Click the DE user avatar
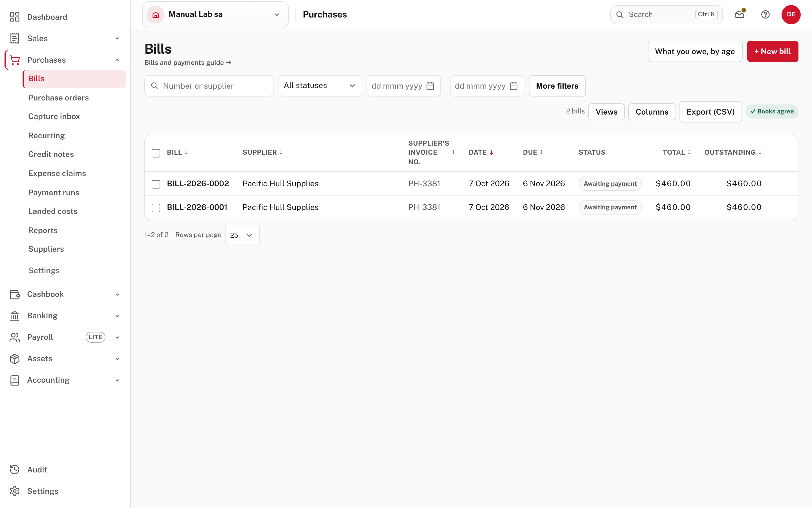The width and height of the screenshot is (812, 508). [x=791, y=14]
